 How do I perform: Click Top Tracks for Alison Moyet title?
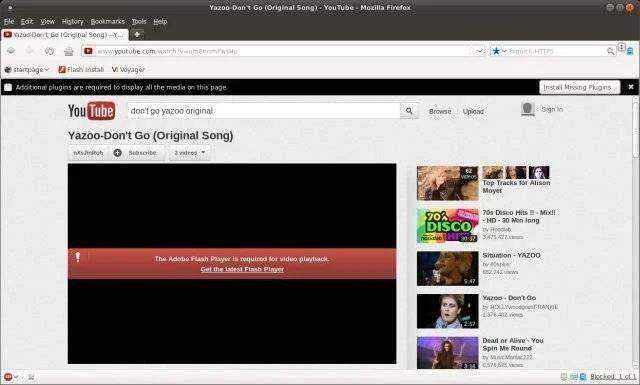pos(516,187)
